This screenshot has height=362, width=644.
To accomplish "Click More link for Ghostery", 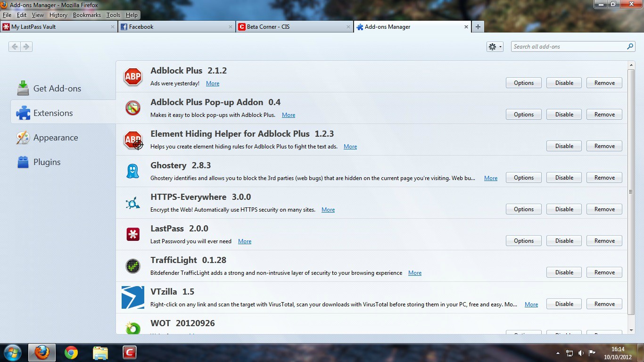I will (x=491, y=178).
